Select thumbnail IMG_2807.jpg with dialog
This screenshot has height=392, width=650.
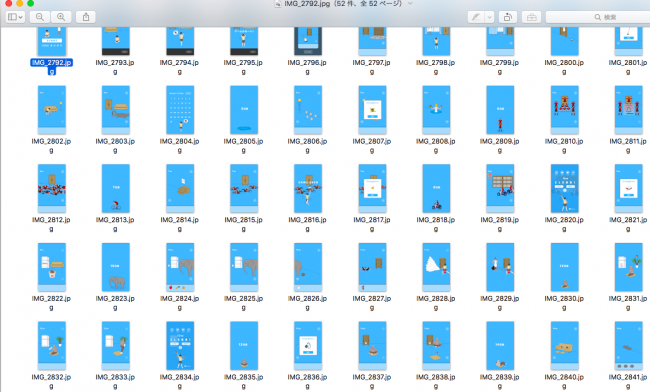[372, 109]
